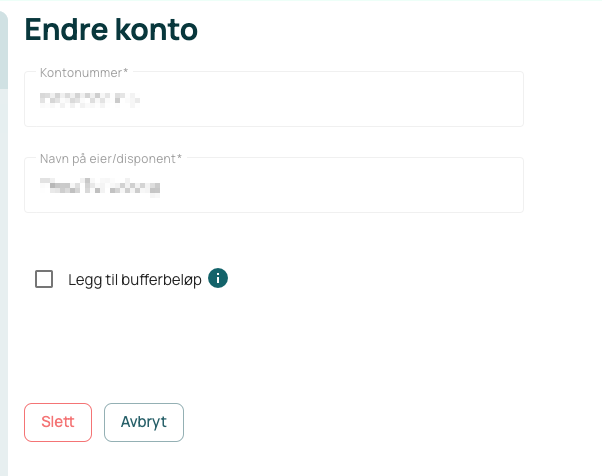Click the teal circular information icon
Image resolution: width=602 pixels, height=476 pixels.
click(218, 278)
